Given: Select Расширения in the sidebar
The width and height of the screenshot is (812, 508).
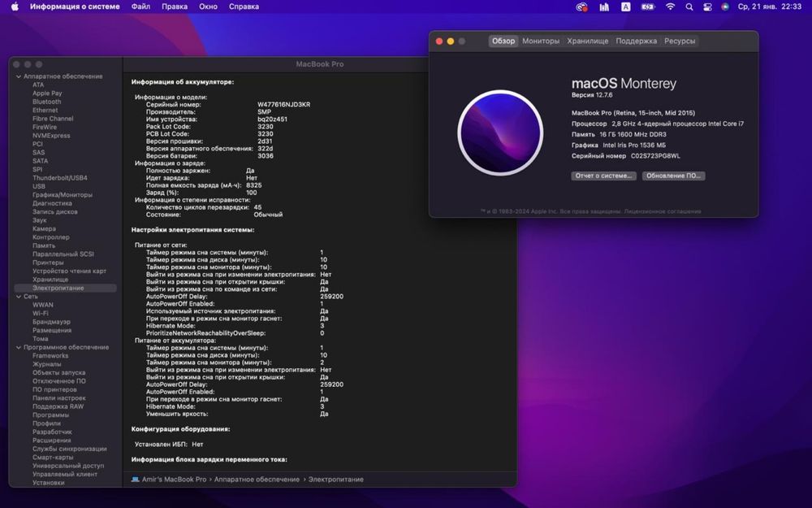Looking at the screenshot, I should (x=52, y=440).
